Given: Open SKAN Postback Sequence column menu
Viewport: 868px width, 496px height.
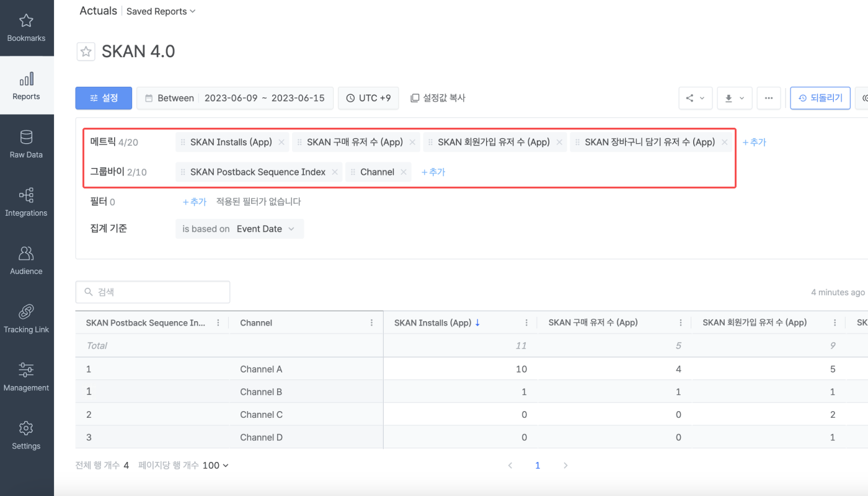Looking at the screenshot, I should click(218, 322).
